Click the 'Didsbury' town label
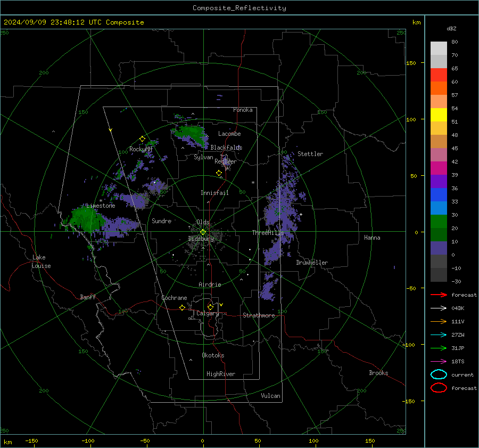Image resolution: width=479 pixels, height=448 pixels. 201,239
